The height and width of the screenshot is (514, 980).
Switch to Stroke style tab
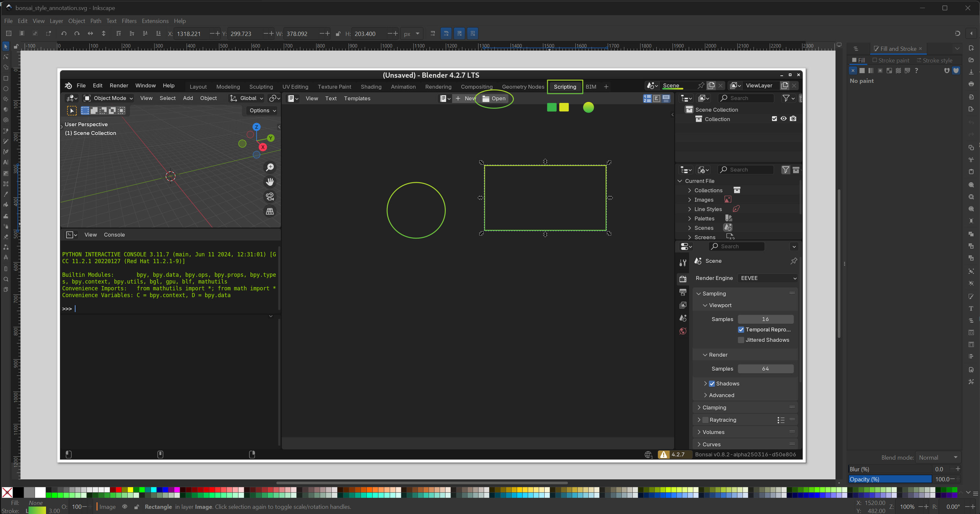934,60
